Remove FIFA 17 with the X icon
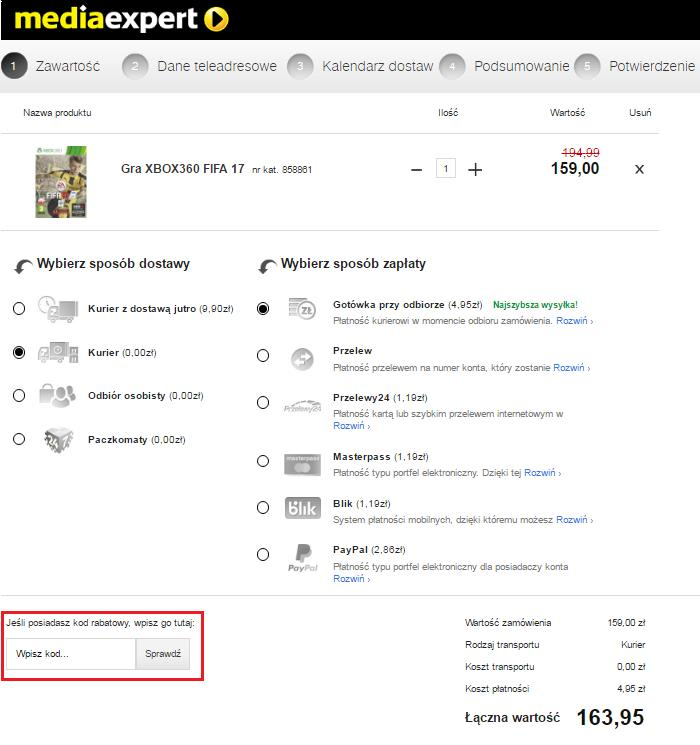This screenshot has height=745, width=700. pos(639,169)
